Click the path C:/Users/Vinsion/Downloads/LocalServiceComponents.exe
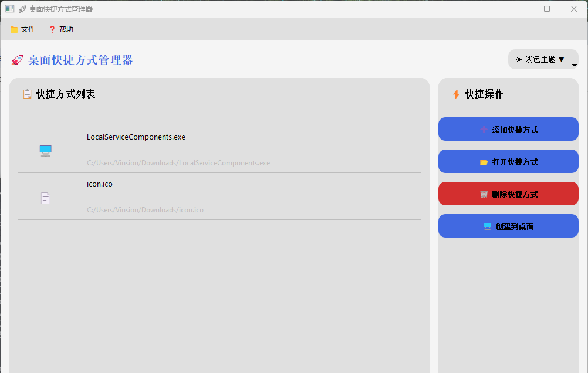This screenshot has height=373, width=588. click(178, 163)
